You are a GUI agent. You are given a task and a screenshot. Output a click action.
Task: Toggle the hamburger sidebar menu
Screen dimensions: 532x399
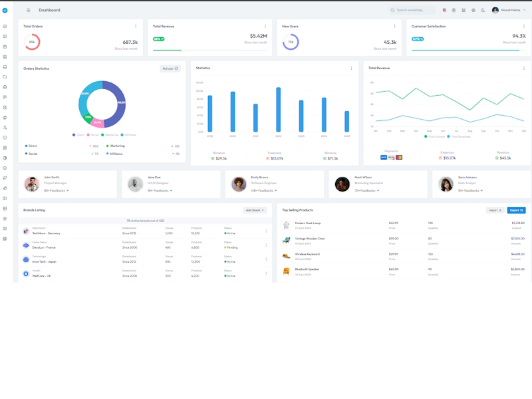[29, 10]
